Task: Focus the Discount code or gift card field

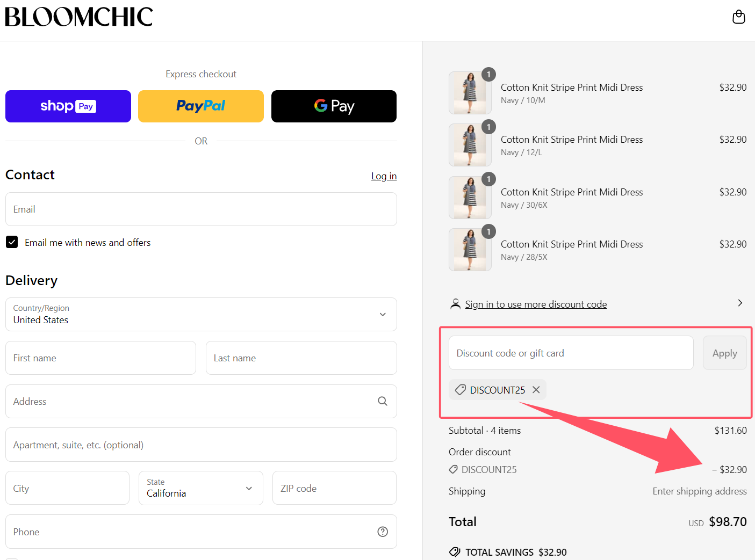Action: 571,353
